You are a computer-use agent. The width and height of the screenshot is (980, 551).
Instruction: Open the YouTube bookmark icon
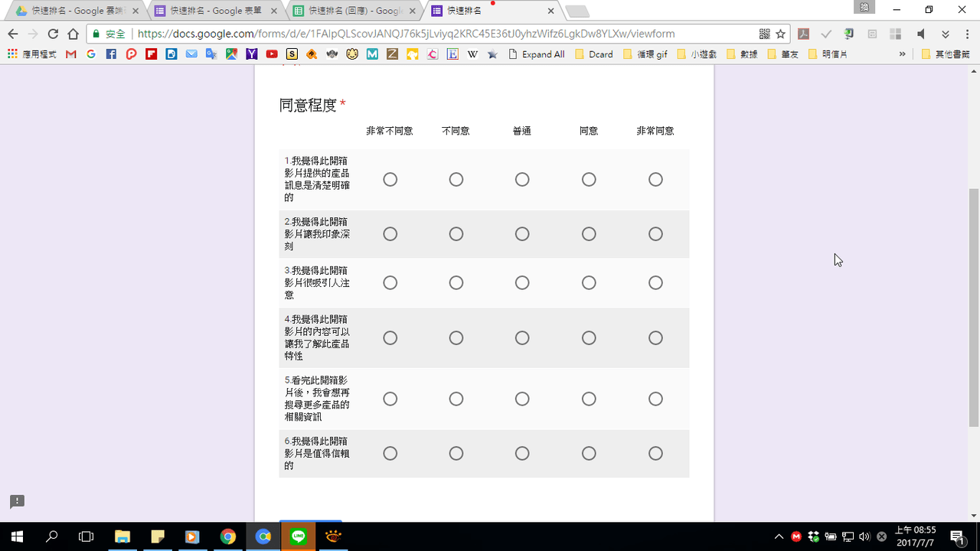272,54
